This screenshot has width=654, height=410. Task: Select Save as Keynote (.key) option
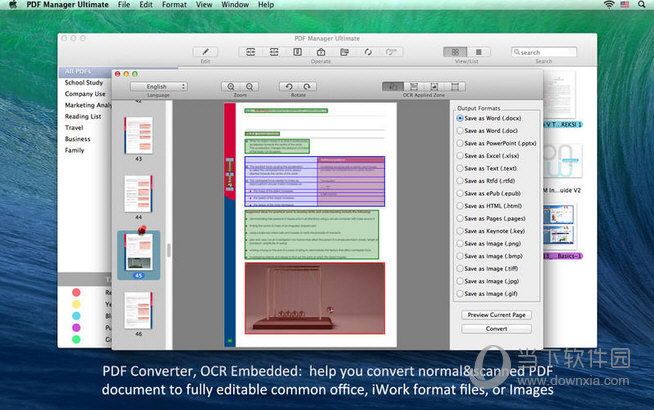tap(490, 231)
